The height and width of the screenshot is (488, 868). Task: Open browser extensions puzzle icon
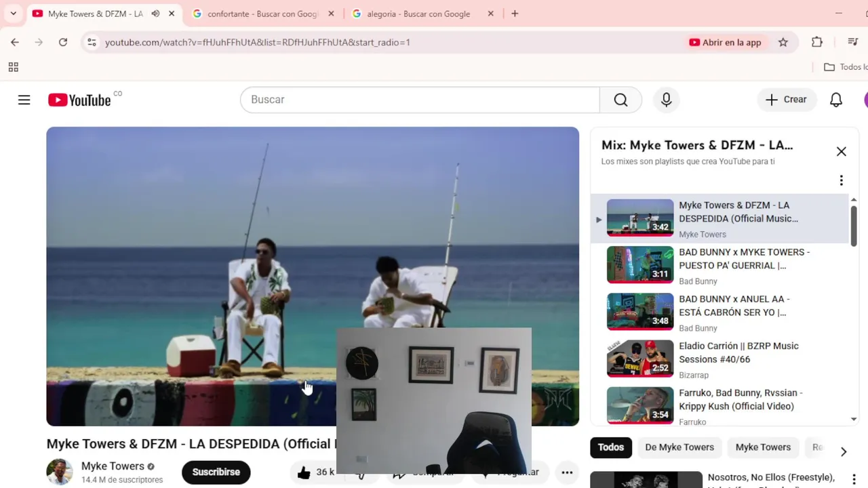pos(817,42)
